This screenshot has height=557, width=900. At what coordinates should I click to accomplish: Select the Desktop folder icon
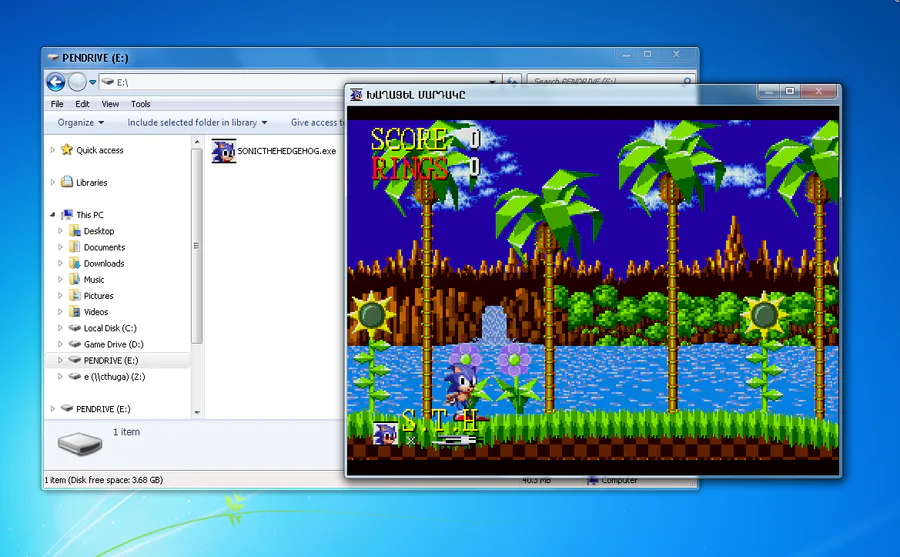[75, 231]
